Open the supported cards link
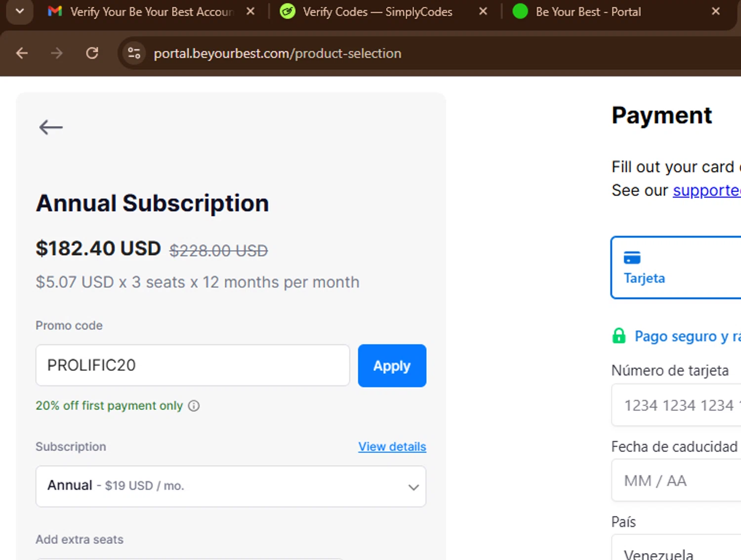 707,191
